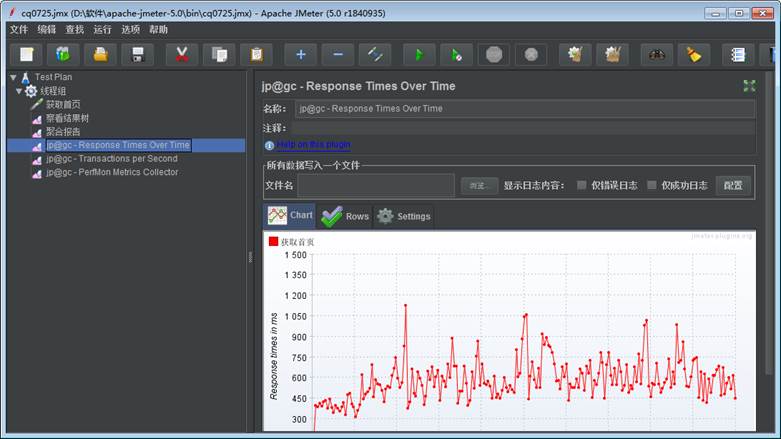This screenshot has height=439, width=781.
Task: Click the Shutdown test icon
Action: click(x=531, y=54)
